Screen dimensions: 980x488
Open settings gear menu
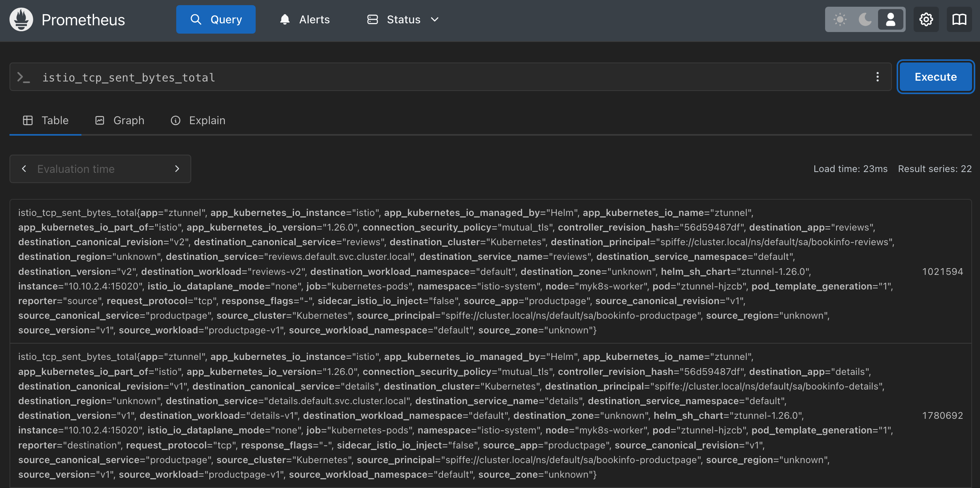926,19
